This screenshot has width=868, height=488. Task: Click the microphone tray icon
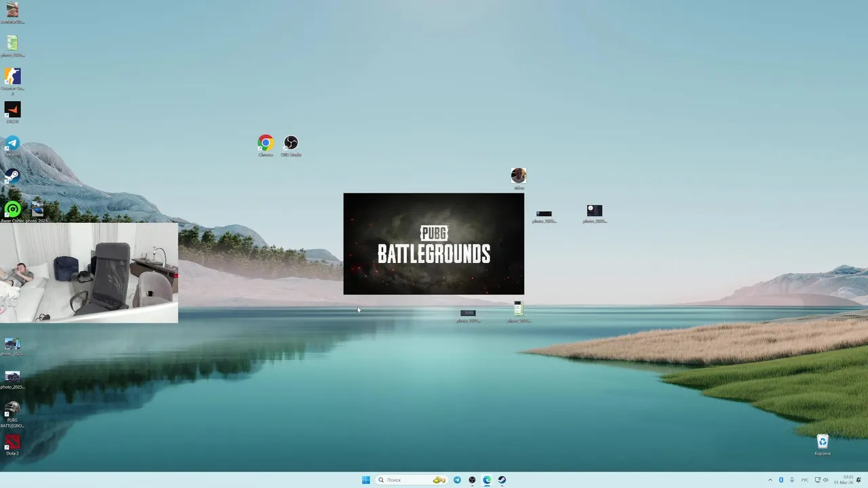(791, 480)
